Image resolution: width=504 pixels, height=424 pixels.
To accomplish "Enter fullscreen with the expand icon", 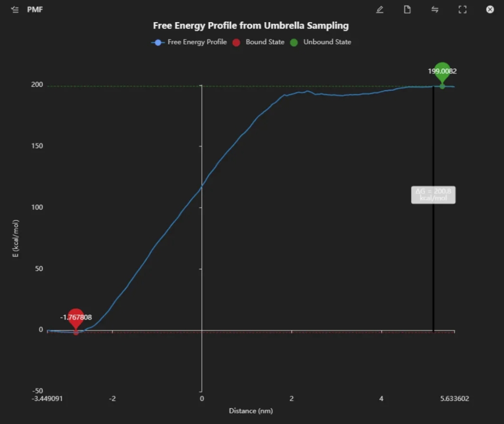I will click(x=462, y=10).
